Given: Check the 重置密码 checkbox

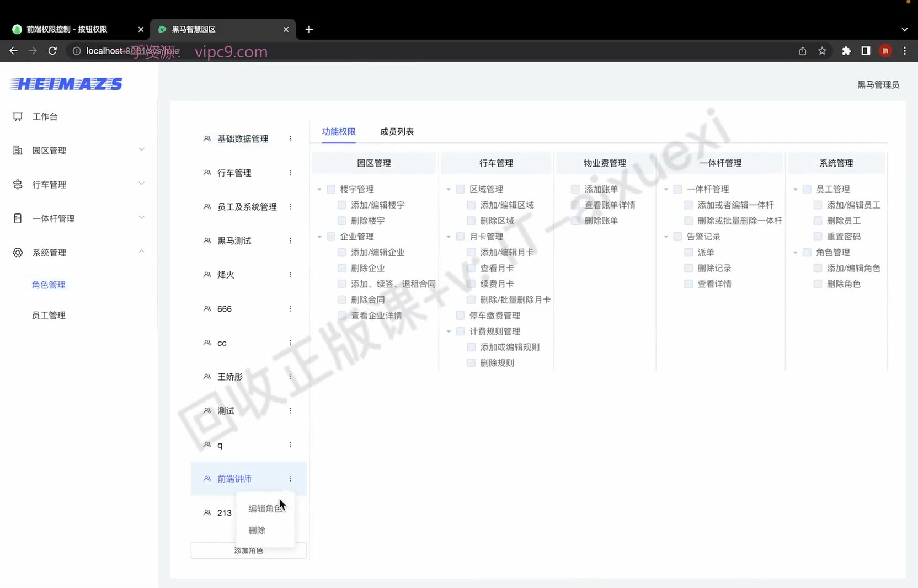Looking at the screenshot, I should coord(818,237).
